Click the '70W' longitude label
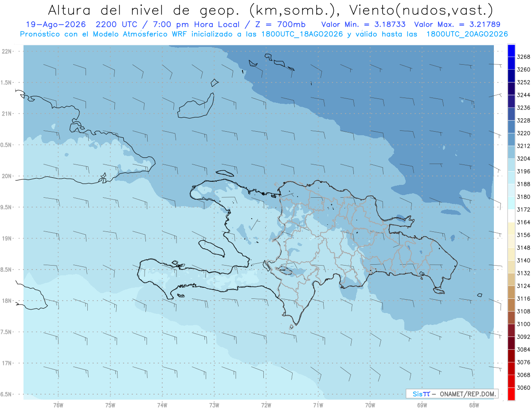The image size is (532, 411). (x=370, y=405)
